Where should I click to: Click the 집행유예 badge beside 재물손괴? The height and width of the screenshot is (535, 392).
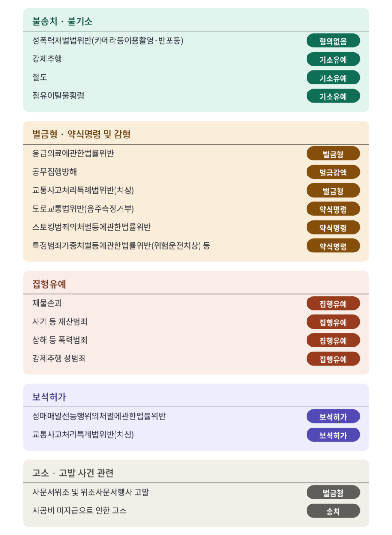[333, 304]
